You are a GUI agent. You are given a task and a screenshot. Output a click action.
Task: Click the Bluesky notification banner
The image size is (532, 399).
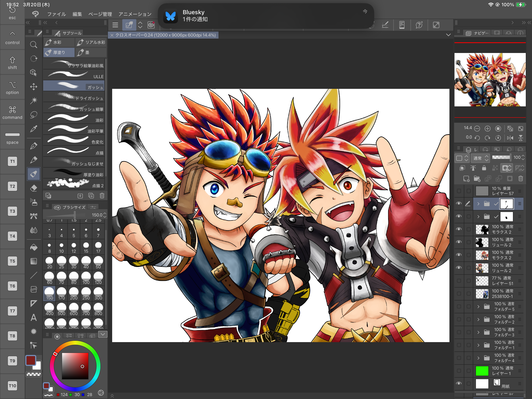[x=266, y=16]
